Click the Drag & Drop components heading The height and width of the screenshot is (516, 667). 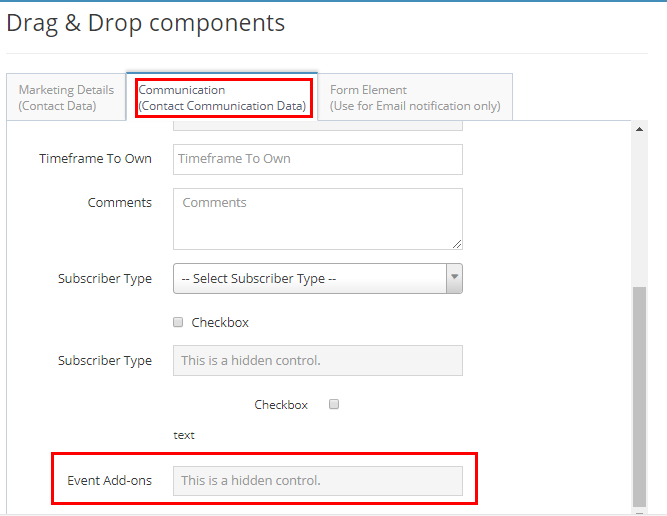click(x=146, y=23)
